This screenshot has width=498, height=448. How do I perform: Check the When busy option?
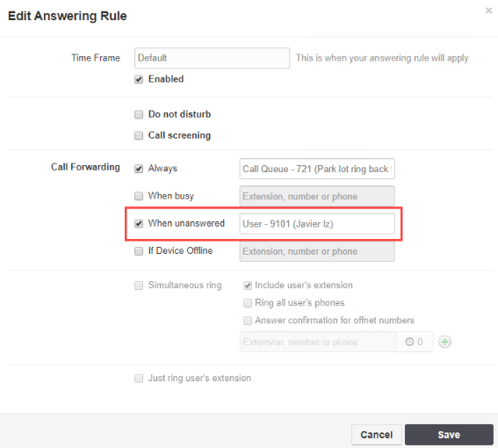click(139, 196)
